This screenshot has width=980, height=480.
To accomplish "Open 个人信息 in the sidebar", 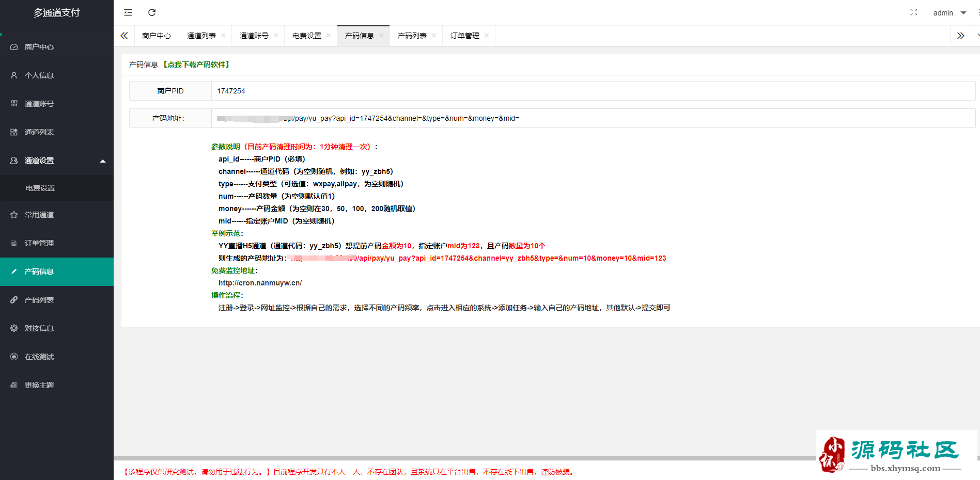I will tap(39, 75).
